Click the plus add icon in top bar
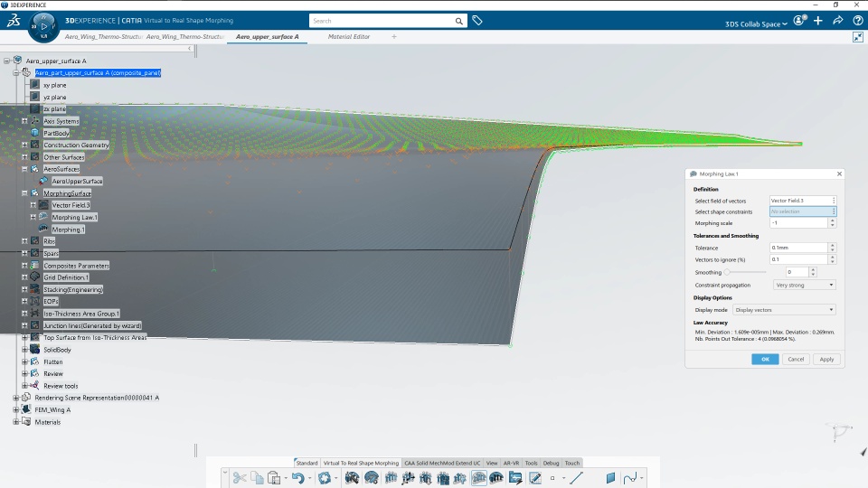Viewport: 868px width, 488px height. point(818,21)
